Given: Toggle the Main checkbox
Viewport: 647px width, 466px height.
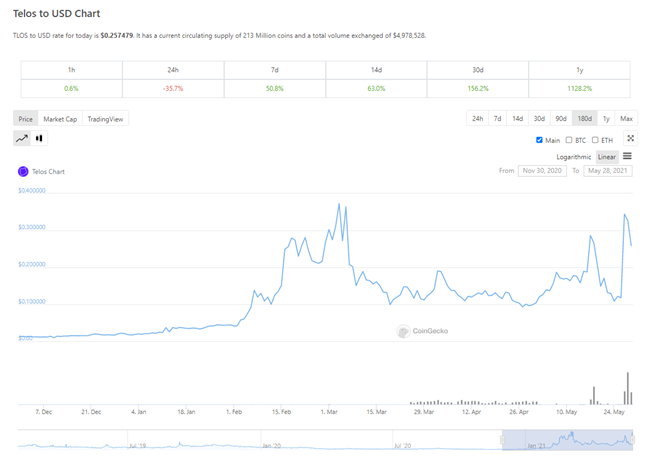Looking at the screenshot, I should coord(539,140).
